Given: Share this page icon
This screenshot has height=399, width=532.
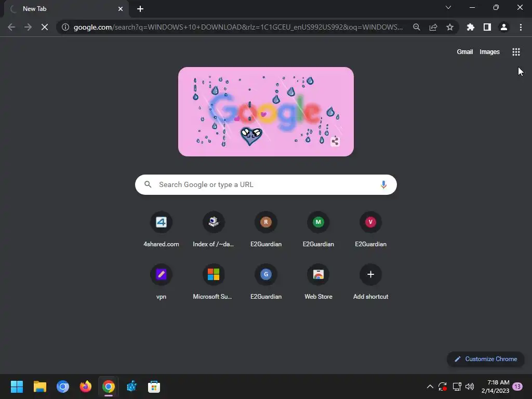Looking at the screenshot, I should [433, 27].
